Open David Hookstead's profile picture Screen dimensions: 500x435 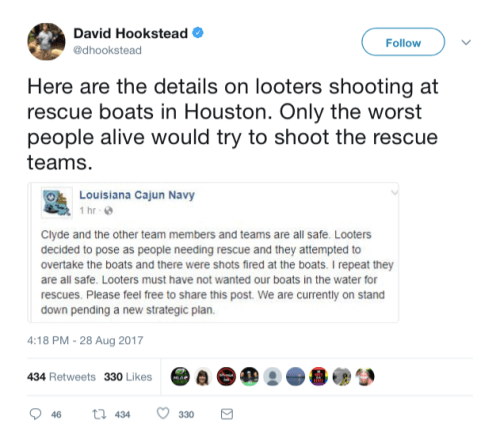46,42
